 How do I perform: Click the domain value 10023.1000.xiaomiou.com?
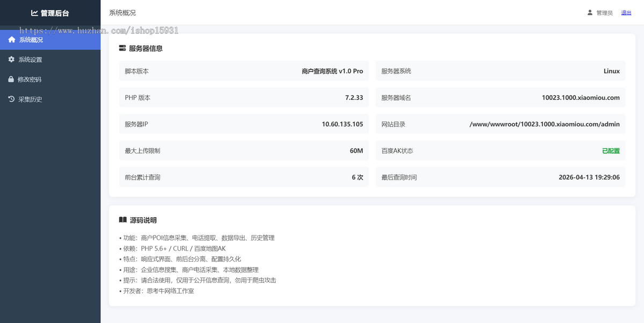(581, 98)
